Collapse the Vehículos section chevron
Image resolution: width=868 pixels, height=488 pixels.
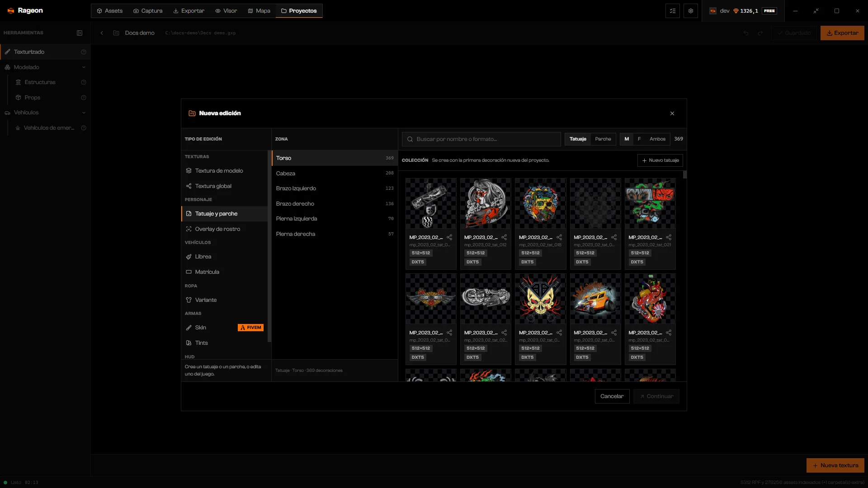click(84, 113)
